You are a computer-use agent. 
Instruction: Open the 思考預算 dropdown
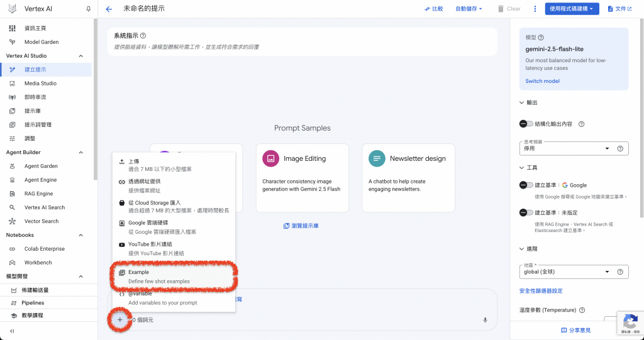(565, 148)
